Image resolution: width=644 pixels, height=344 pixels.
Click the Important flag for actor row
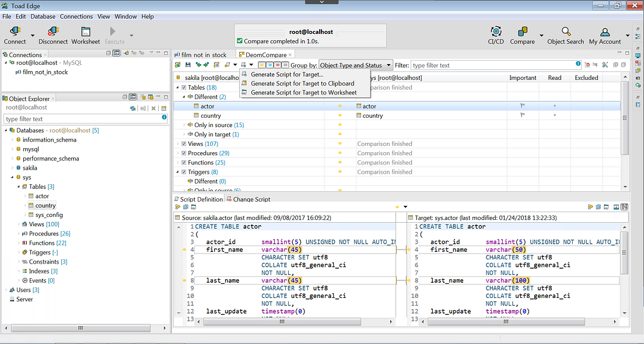point(523,106)
